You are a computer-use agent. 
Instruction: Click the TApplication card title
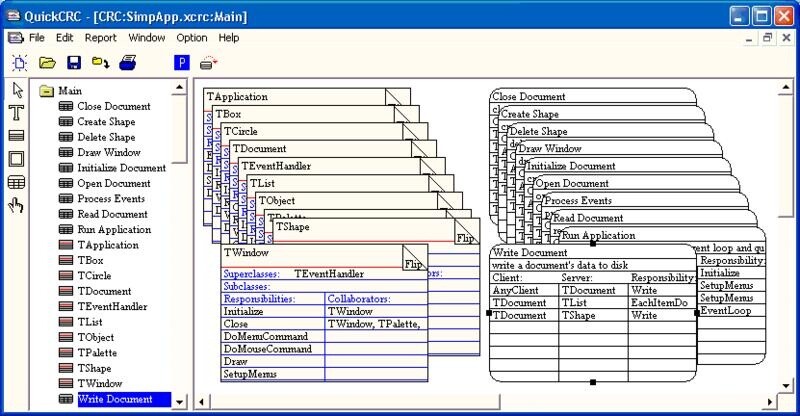[238, 96]
